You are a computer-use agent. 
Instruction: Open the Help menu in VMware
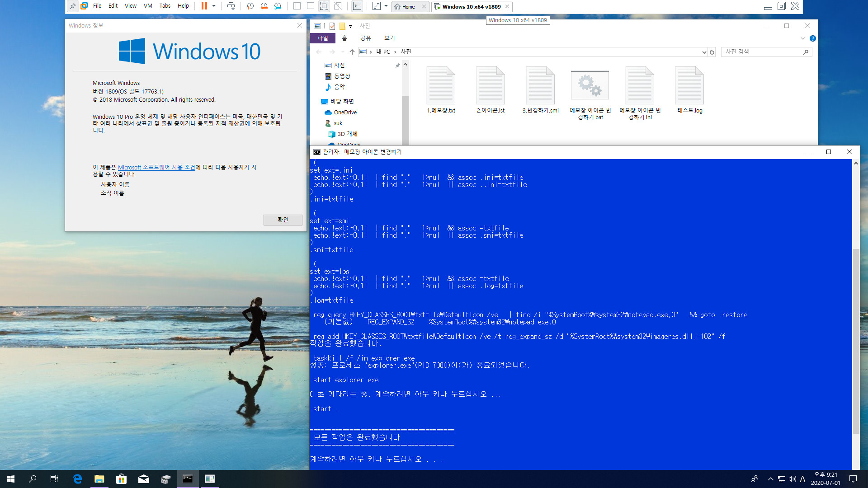[x=183, y=6]
